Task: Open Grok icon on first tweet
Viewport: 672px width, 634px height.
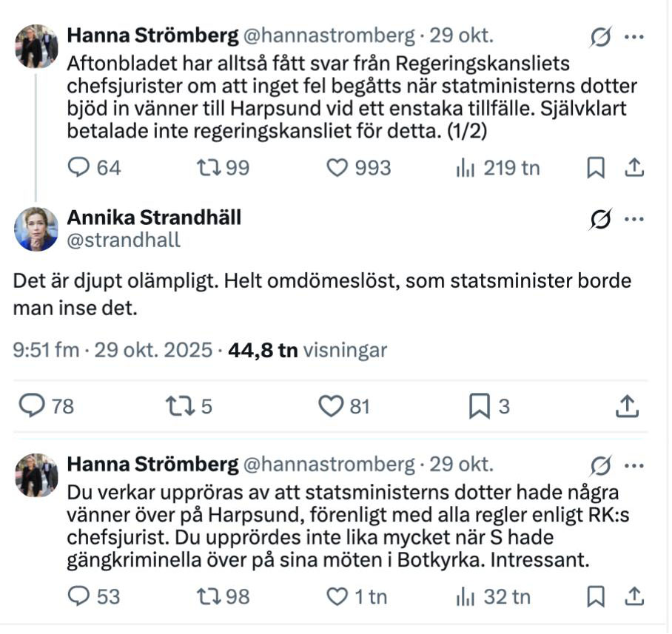Action: (x=601, y=37)
